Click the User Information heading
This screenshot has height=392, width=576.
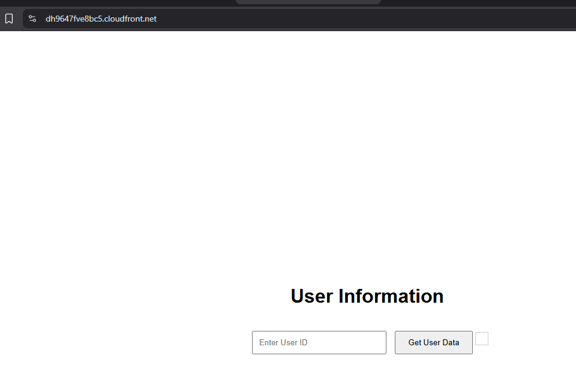point(367,296)
